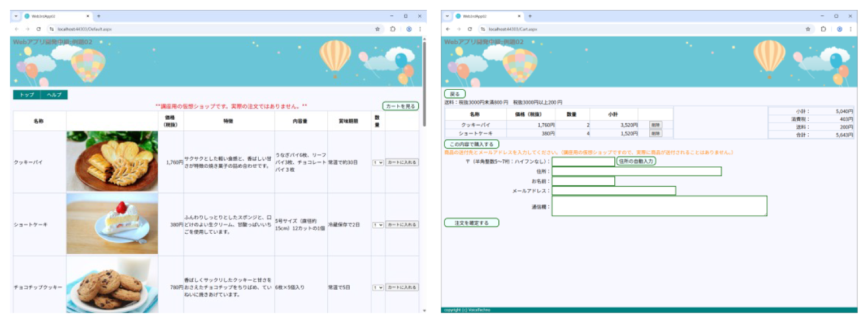Image resolution: width=868 pixels, height=323 pixels.
Task: Open the ヘルプ menu item
Action: pyautogui.click(x=54, y=95)
